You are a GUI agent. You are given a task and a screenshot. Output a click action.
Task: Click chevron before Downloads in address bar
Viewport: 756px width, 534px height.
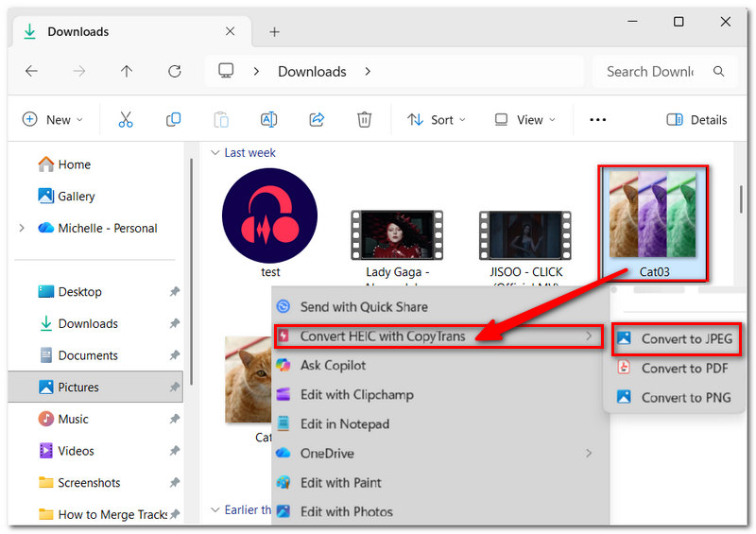[256, 72]
